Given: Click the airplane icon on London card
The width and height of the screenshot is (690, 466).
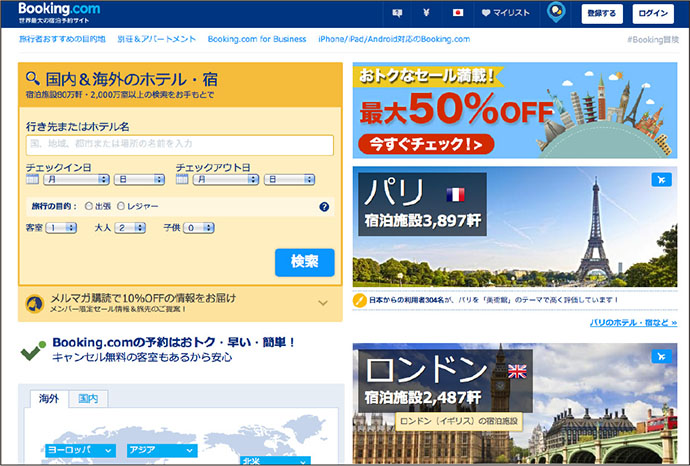Looking at the screenshot, I should [661, 356].
